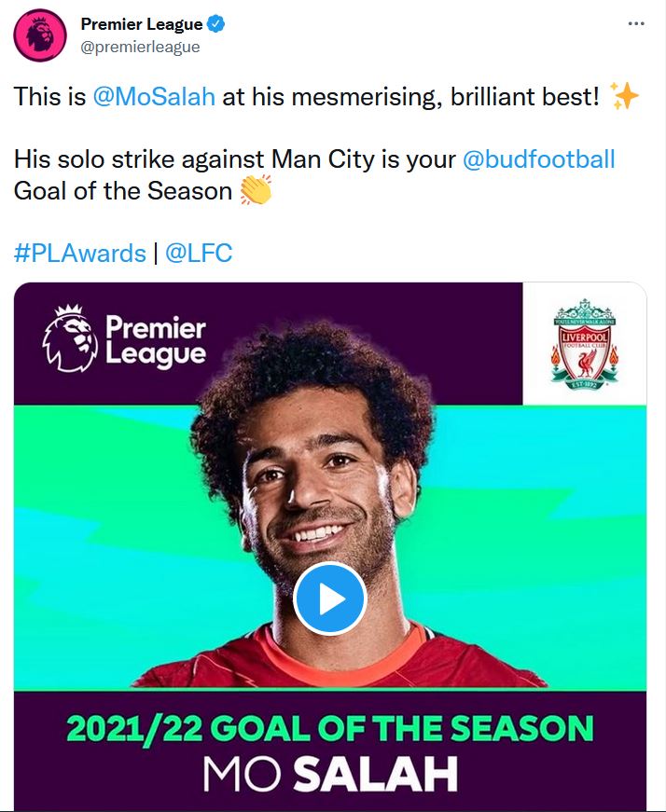The height and width of the screenshot is (812, 666).
Task: Open the three-dot more options menu
Action: click(636, 24)
